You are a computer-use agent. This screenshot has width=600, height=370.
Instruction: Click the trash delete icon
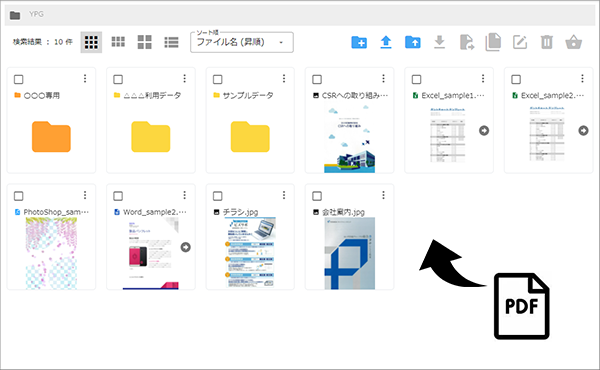pos(546,42)
